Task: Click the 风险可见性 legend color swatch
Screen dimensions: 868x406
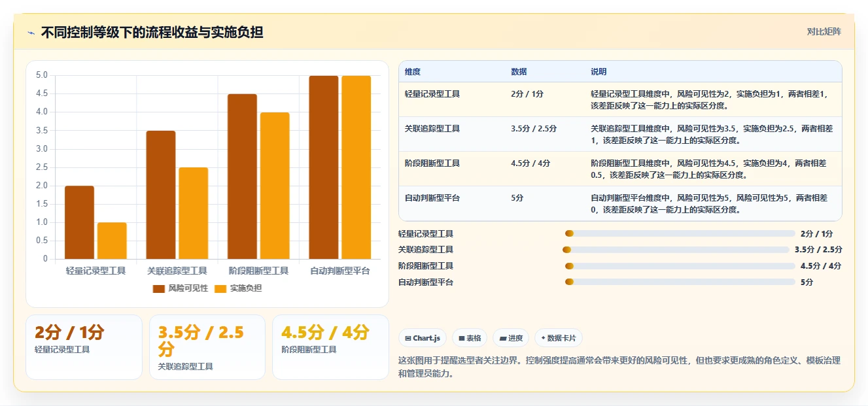Action: click(x=159, y=288)
